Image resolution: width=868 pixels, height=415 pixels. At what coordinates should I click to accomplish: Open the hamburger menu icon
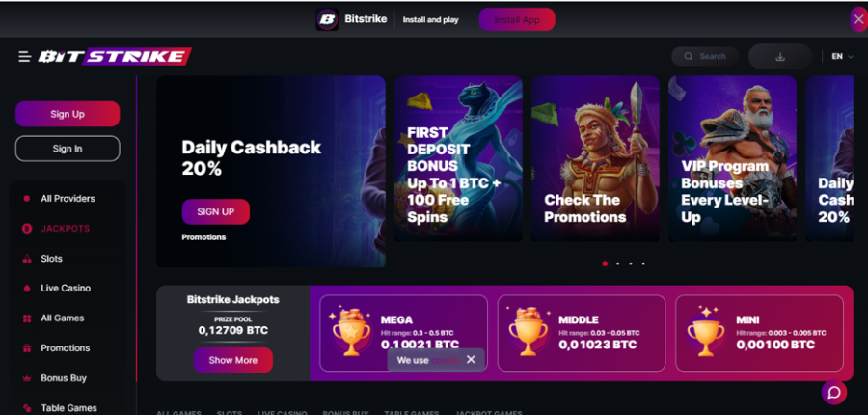tap(24, 57)
